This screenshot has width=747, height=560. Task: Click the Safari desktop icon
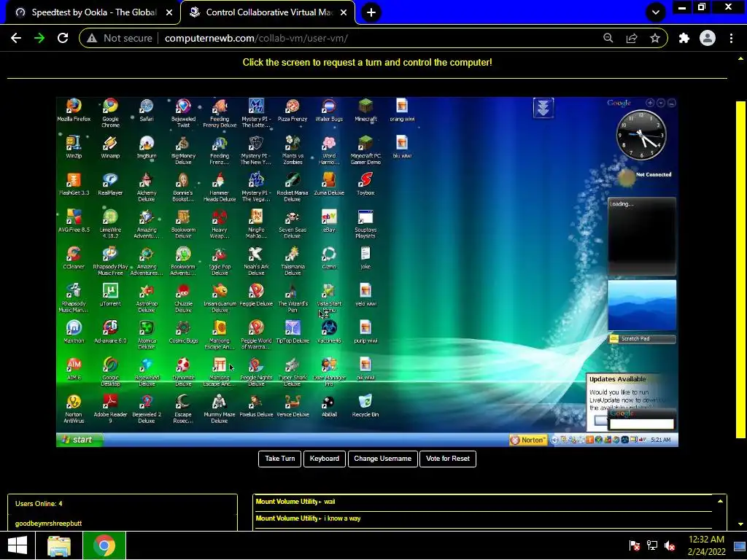tap(147, 111)
